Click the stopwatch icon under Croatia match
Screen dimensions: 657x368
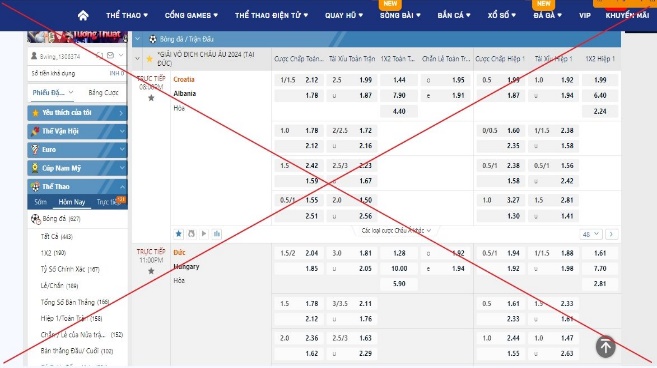pyautogui.click(x=191, y=234)
